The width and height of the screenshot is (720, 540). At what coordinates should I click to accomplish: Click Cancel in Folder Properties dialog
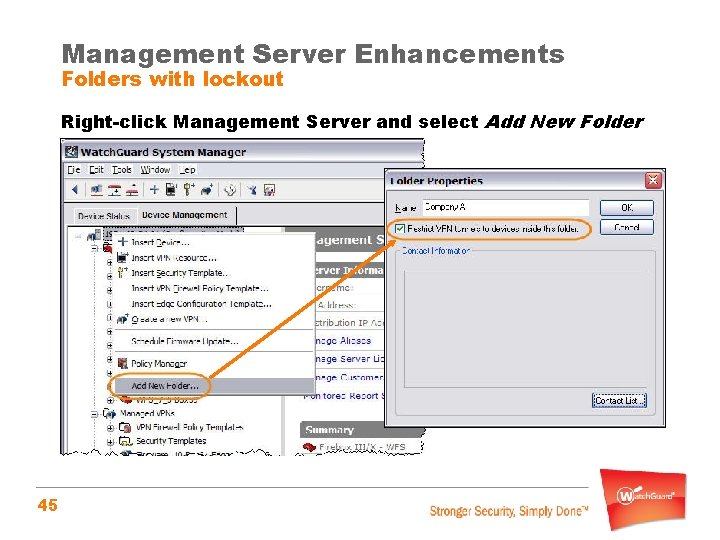627,227
